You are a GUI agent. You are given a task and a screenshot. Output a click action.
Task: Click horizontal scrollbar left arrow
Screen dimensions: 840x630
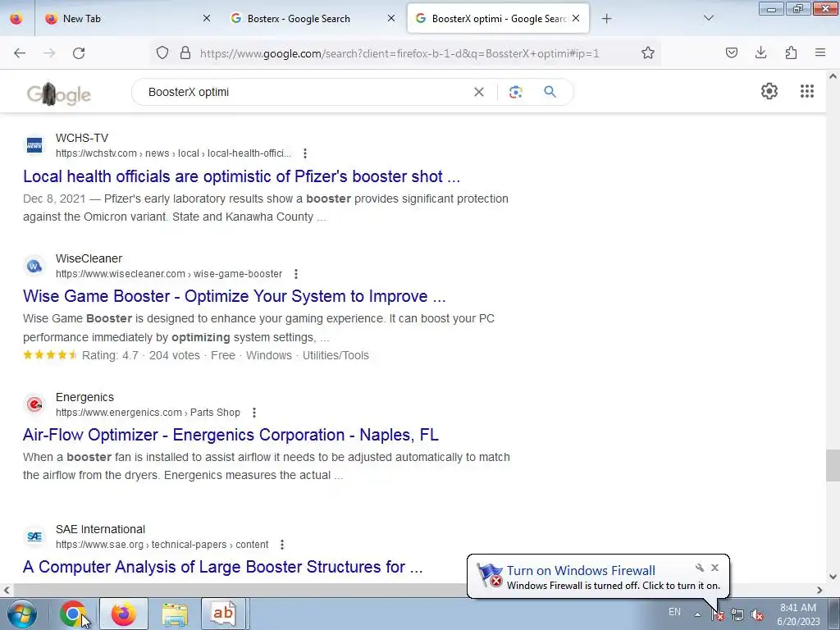tap(7, 590)
